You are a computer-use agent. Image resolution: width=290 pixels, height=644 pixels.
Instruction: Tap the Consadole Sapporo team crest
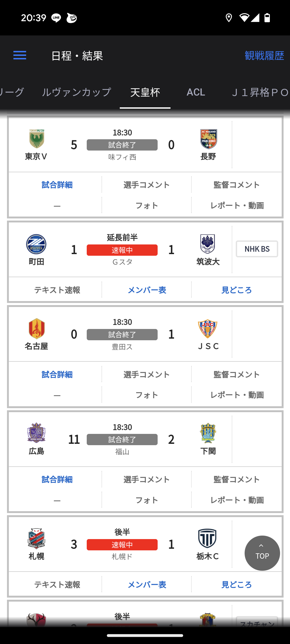point(36,538)
